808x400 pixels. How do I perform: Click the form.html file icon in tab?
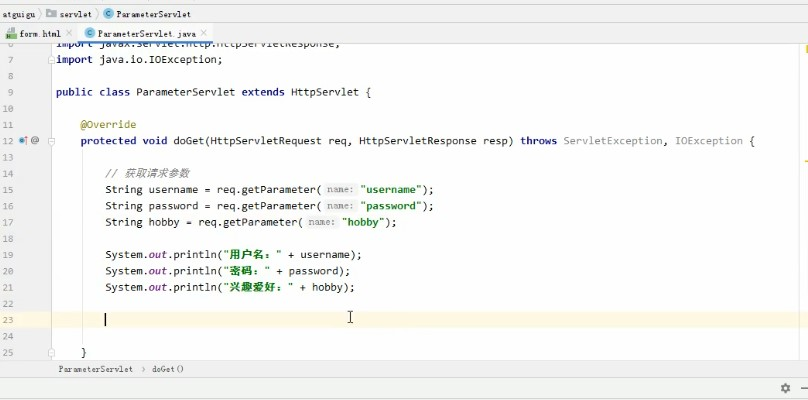11,34
